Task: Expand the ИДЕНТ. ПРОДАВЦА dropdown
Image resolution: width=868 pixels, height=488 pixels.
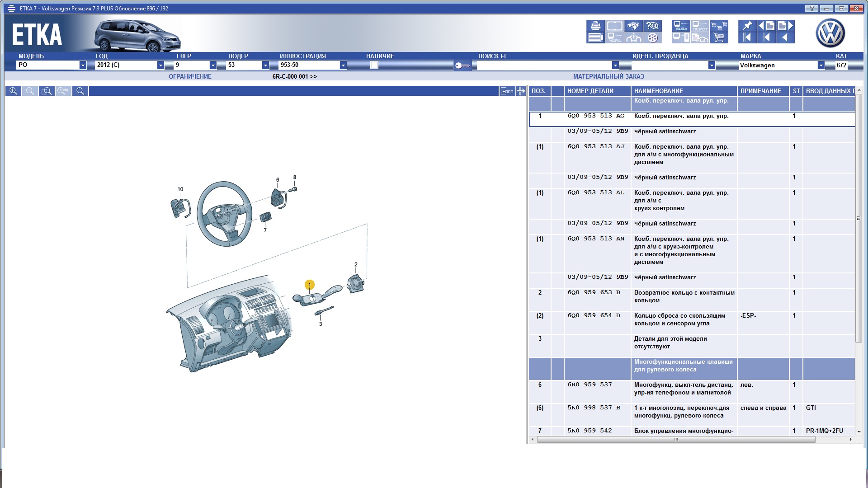Action: click(x=712, y=65)
